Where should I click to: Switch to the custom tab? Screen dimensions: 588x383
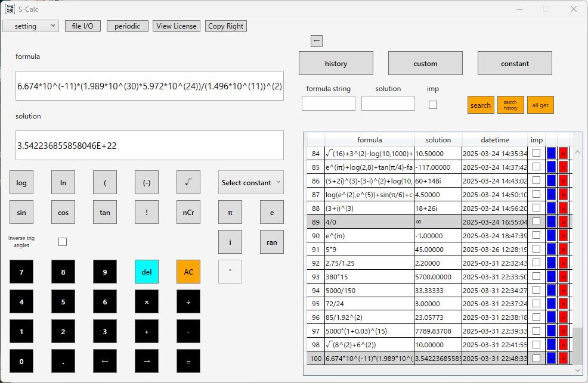coord(425,63)
